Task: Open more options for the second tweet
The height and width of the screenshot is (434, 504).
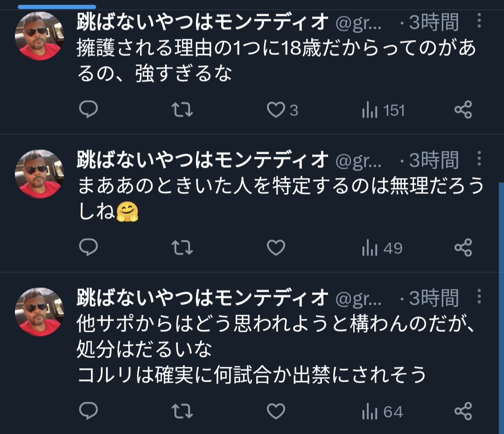Action: click(479, 159)
